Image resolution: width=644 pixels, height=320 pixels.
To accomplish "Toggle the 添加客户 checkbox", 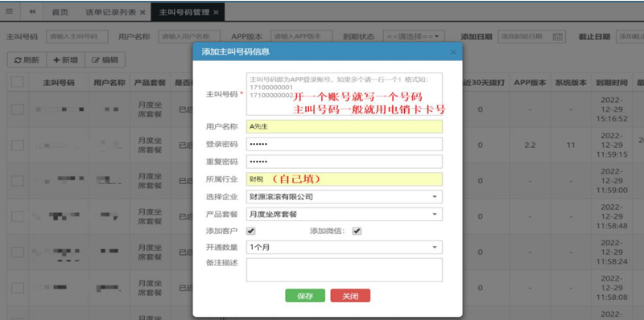I will [x=250, y=231].
